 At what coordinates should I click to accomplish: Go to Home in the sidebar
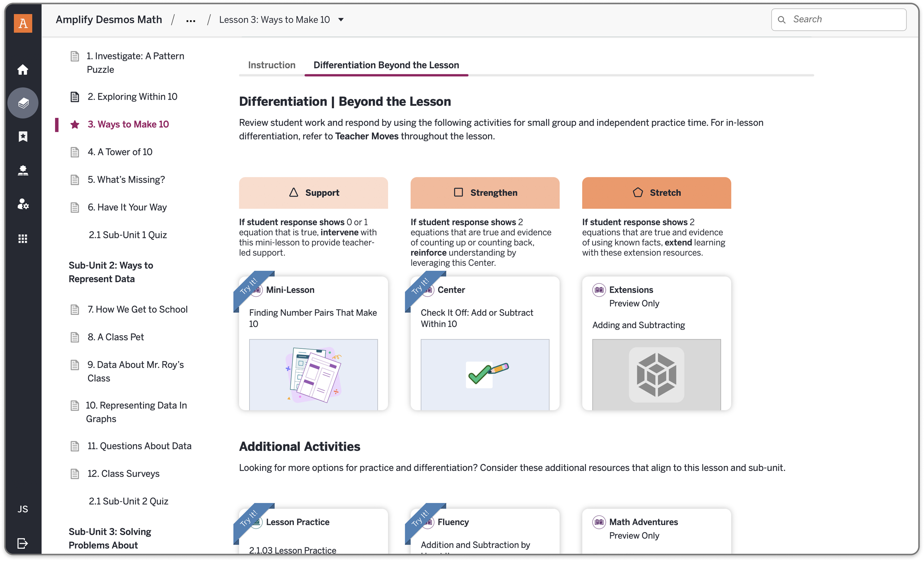[x=23, y=69]
